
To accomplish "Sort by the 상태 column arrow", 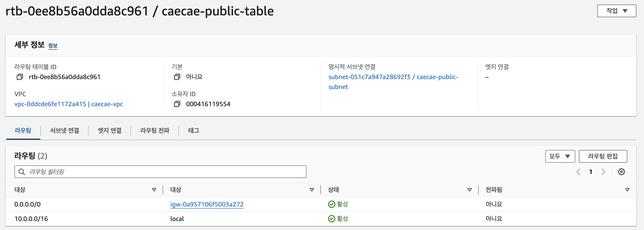I will [469, 190].
